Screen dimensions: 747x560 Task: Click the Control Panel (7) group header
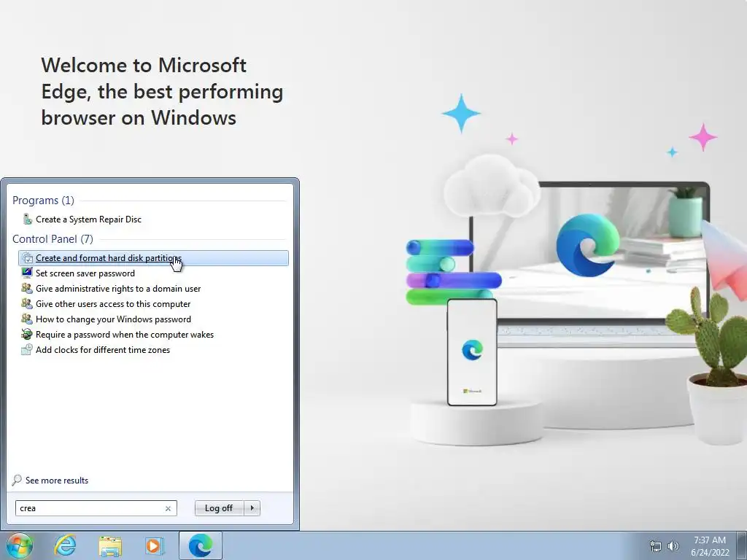(x=53, y=239)
